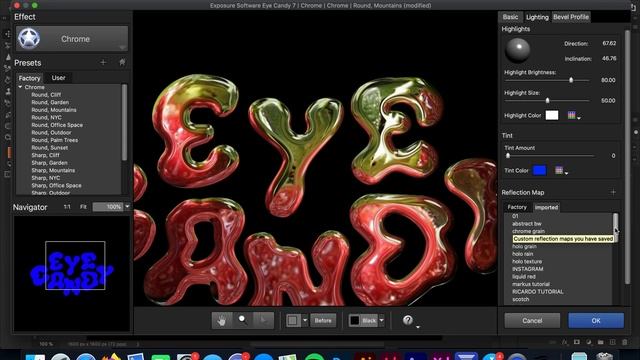
Task: Select preset "Round, Office Space"
Action: pyautogui.click(x=57, y=125)
